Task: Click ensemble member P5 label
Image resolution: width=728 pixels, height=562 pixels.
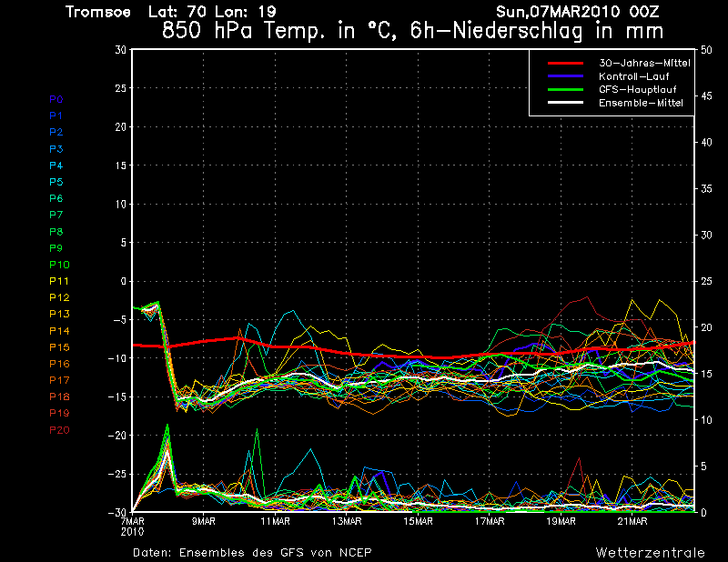Action: (56, 182)
